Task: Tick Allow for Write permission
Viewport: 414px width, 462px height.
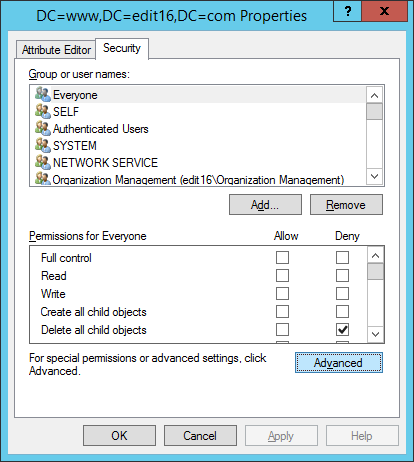Action: pos(282,294)
